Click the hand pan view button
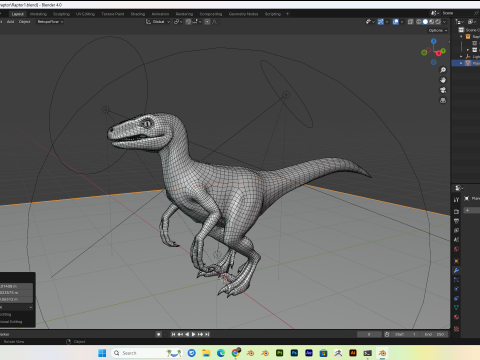The image size is (480, 360). (x=443, y=80)
